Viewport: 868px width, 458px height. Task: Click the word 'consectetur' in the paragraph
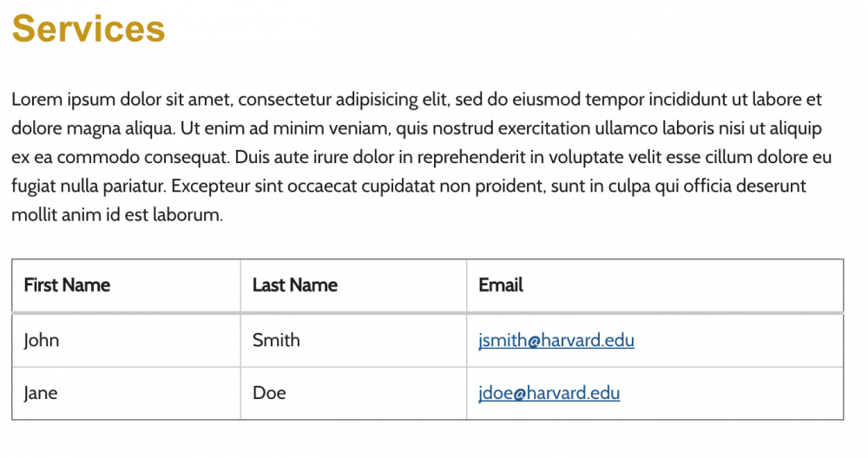[x=285, y=100]
